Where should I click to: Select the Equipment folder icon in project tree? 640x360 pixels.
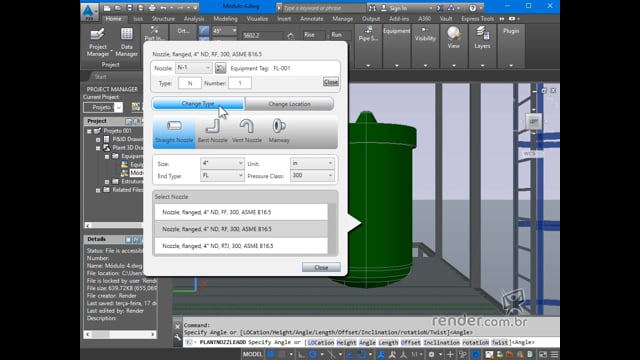pyautogui.click(x=116, y=156)
